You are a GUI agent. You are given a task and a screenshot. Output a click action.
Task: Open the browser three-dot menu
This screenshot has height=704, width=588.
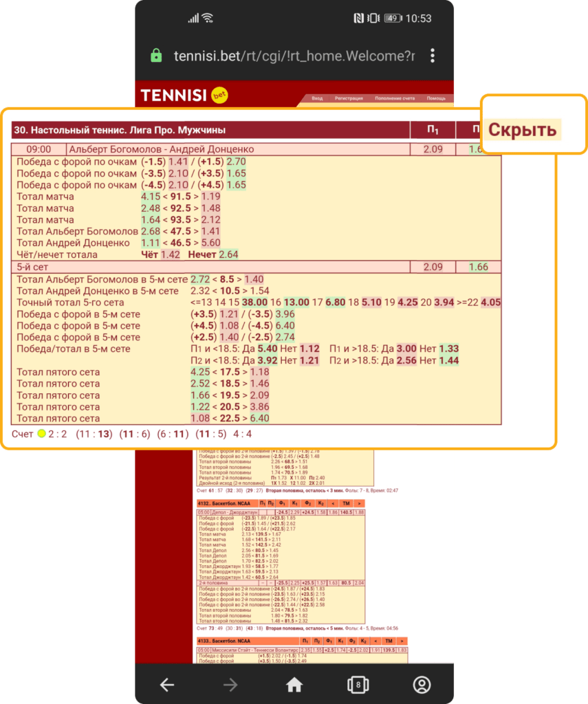432,56
